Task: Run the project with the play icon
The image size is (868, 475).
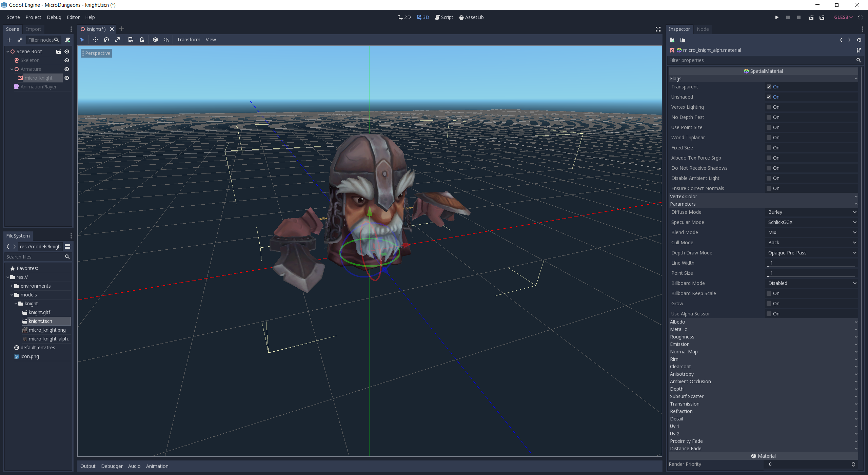Action: (777, 17)
